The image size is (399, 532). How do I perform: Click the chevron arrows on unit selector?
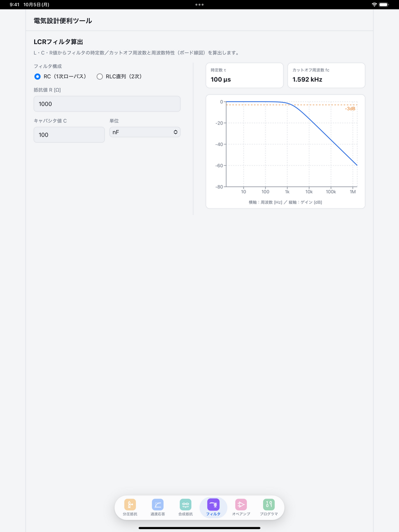pos(175,132)
